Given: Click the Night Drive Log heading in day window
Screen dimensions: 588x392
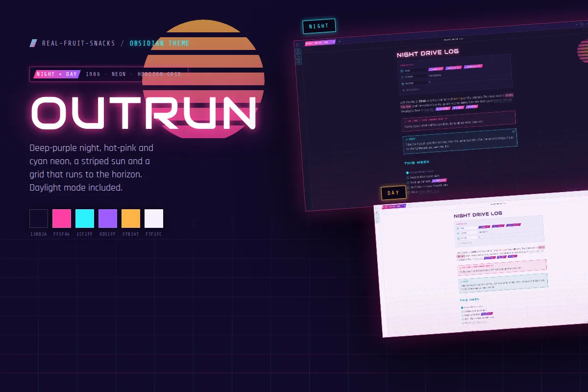Looking at the screenshot, I should tap(478, 214).
